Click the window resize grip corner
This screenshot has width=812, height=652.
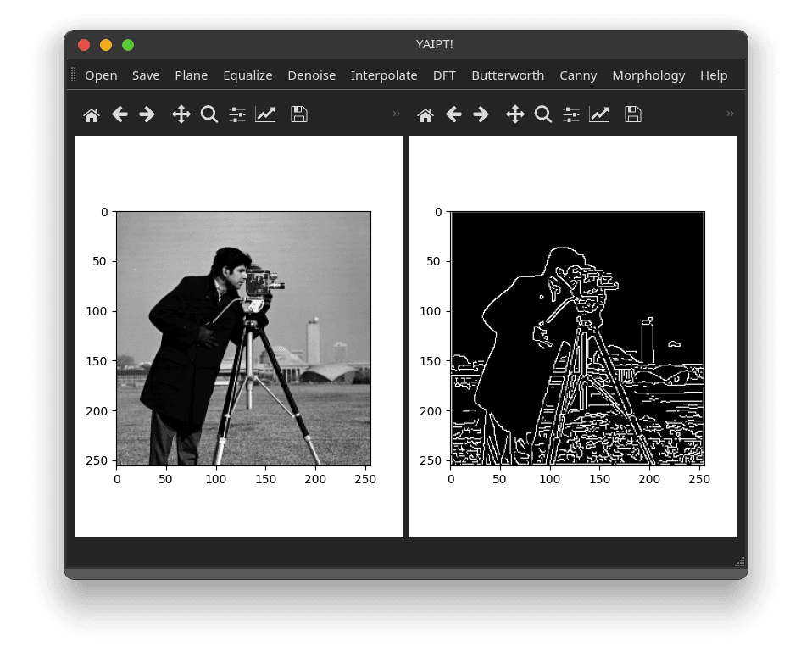(740, 562)
